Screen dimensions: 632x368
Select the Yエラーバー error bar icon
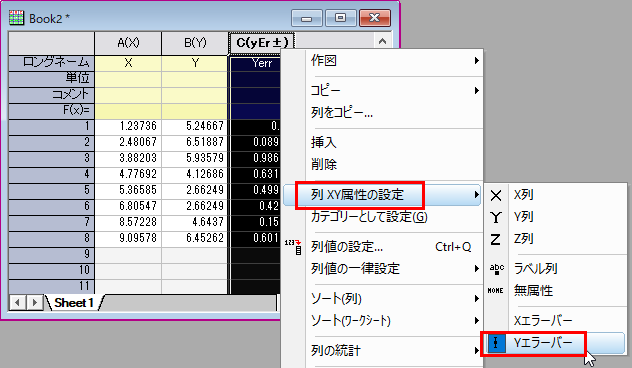496,343
